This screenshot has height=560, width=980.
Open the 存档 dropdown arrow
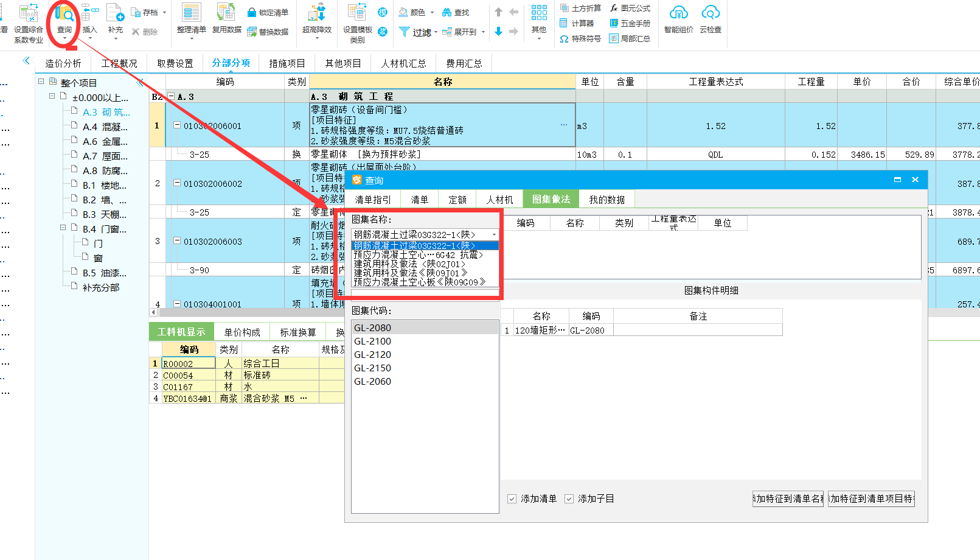tap(164, 12)
